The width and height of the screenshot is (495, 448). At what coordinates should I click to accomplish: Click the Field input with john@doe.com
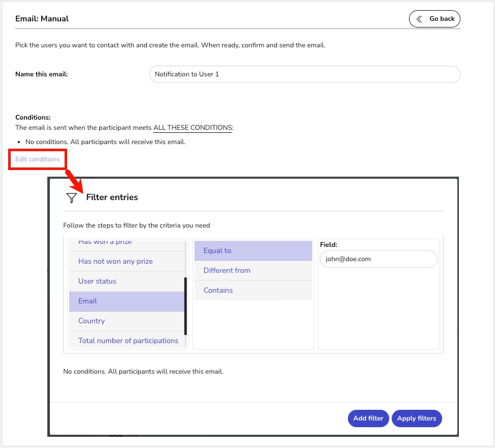tap(378, 259)
